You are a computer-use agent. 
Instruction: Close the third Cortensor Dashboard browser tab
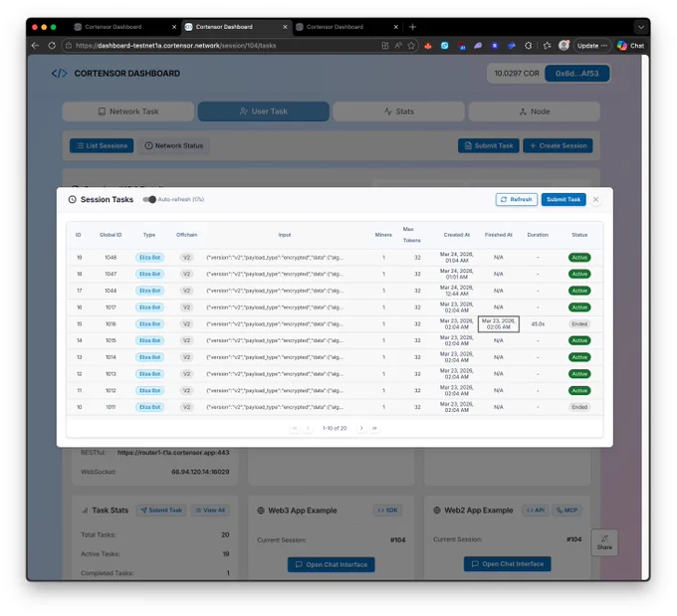(396, 27)
